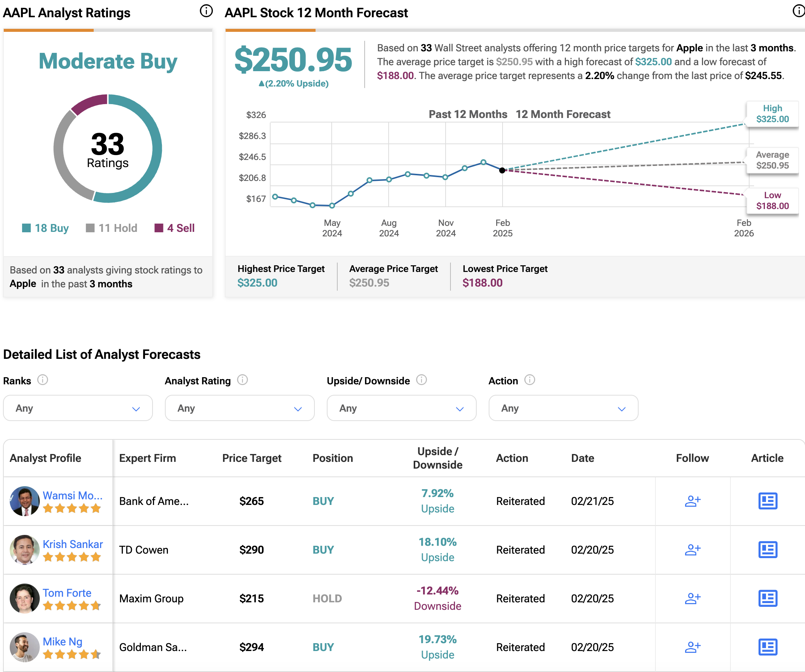Open article for Bank of America rating

click(x=768, y=501)
